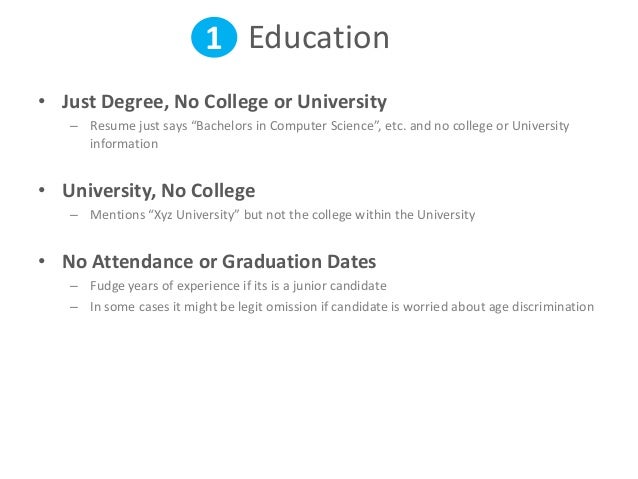Image resolution: width=638 pixels, height=479 pixels.
Task: Click the bullet dot before "Just Degree"
Action: pyautogui.click(x=41, y=103)
